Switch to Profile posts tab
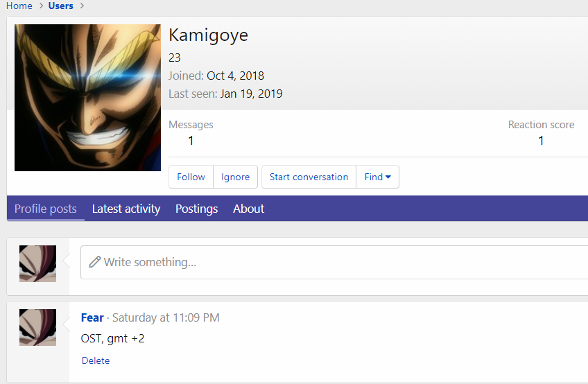588x384 pixels. tap(46, 209)
